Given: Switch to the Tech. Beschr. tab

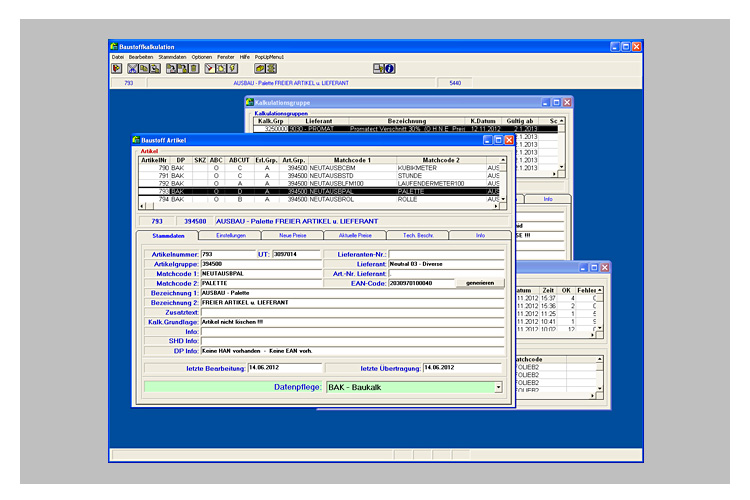Looking at the screenshot, I should [418, 235].
